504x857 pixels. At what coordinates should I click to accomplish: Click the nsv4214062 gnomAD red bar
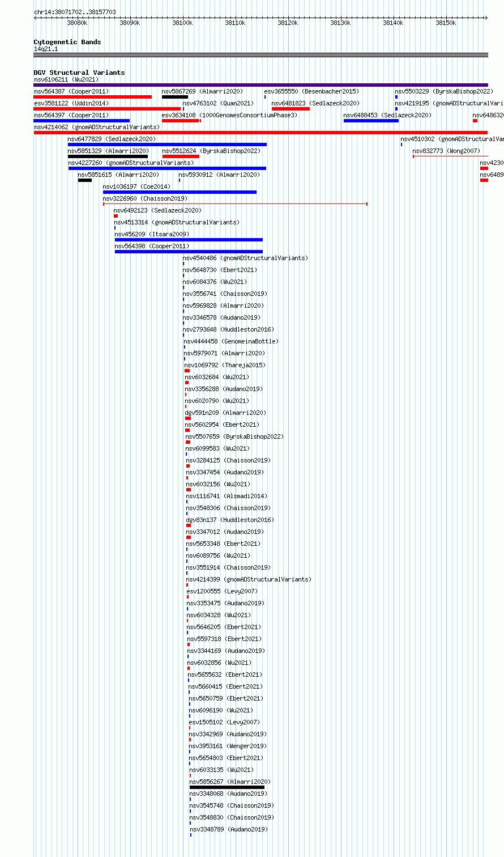tap(260, 133)
